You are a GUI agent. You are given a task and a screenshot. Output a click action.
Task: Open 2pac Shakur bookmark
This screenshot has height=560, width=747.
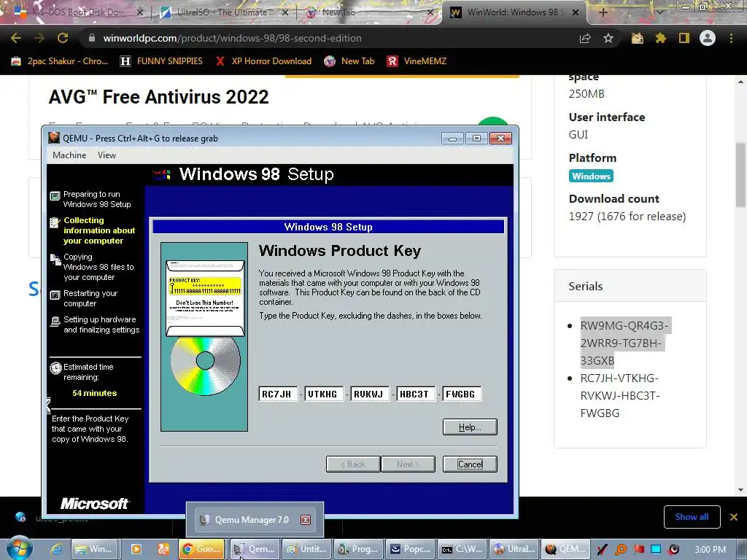pos(61,61)
